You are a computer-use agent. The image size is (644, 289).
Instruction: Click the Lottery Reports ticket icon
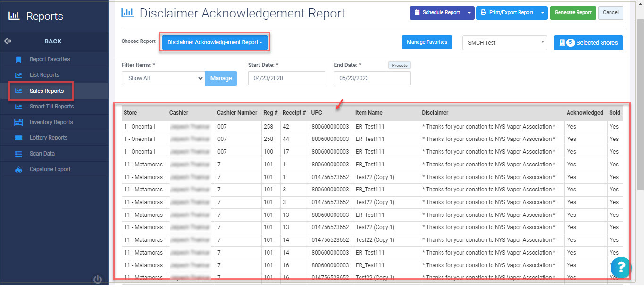tap(18, 138)
